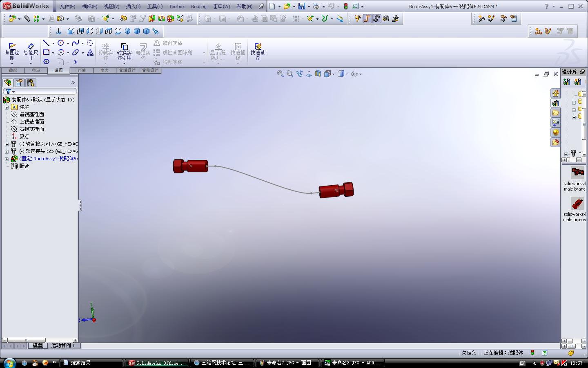The width and height of the screenshot is (588, 368).
Task: Click the left red hose connector
Action: [190, 166]
